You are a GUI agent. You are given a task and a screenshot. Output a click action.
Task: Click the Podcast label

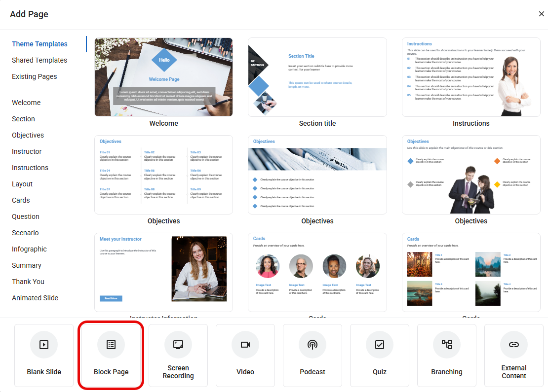click(313, 372)
